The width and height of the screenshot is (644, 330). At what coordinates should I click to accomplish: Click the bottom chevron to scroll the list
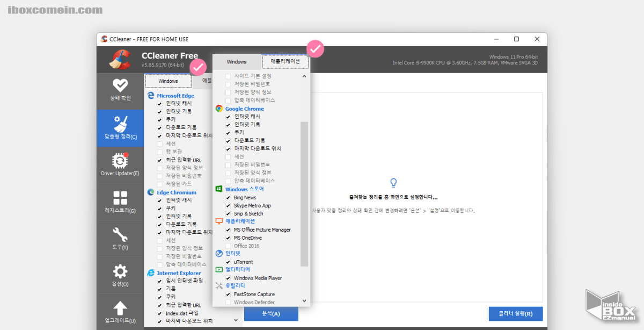click(304, 300)
